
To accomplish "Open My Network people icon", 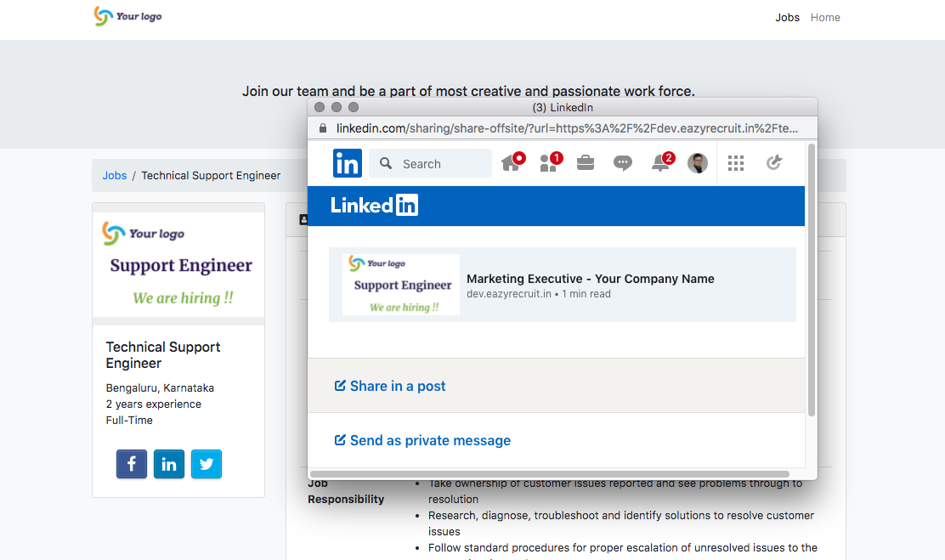I will (x=550, y=163).
